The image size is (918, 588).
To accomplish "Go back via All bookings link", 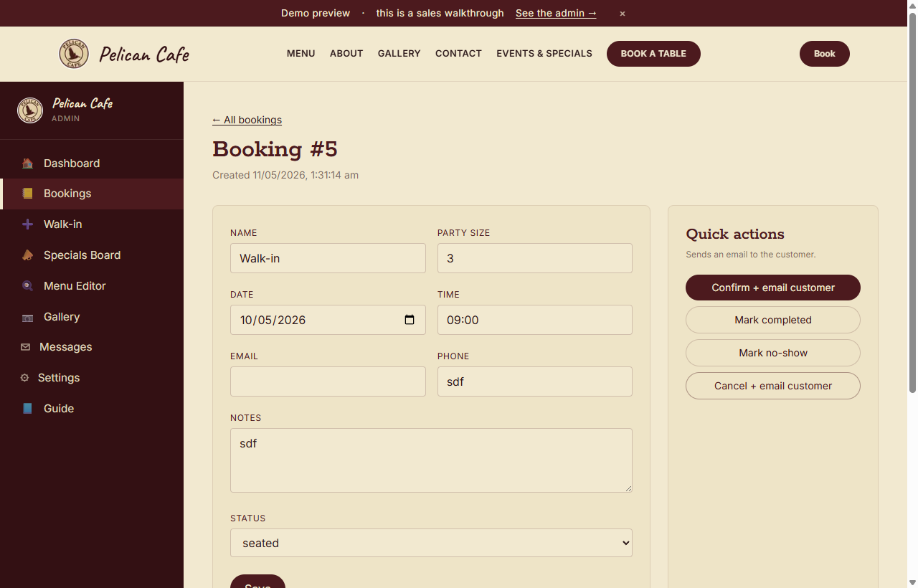I will tap(247, 120).
